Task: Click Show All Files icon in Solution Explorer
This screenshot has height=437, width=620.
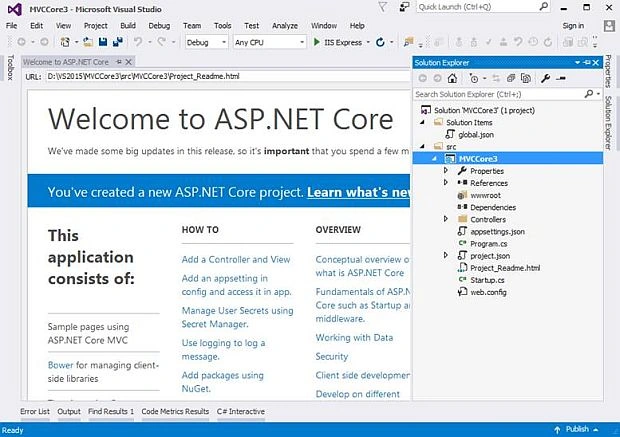Action: point(526,78)
